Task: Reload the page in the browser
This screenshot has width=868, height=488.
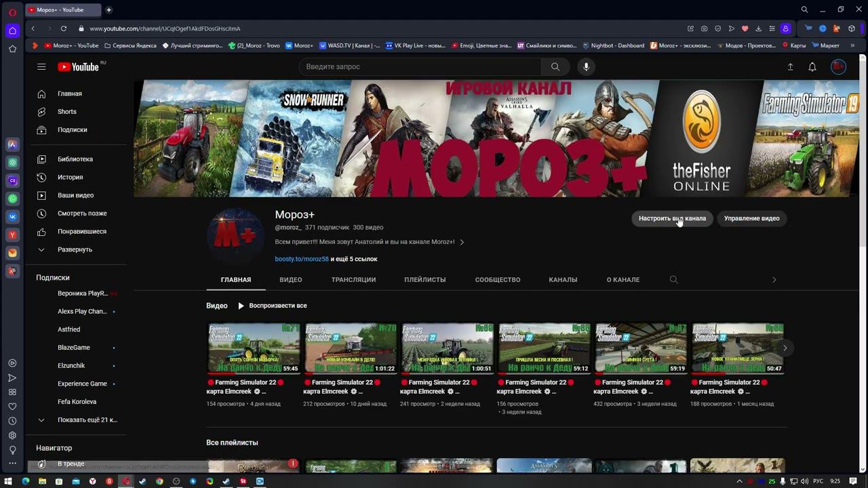Action: coord(64,28)
